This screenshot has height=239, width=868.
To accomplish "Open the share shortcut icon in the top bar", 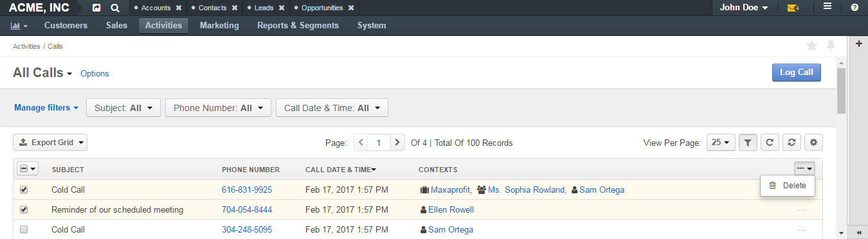I will click(96, 8).
